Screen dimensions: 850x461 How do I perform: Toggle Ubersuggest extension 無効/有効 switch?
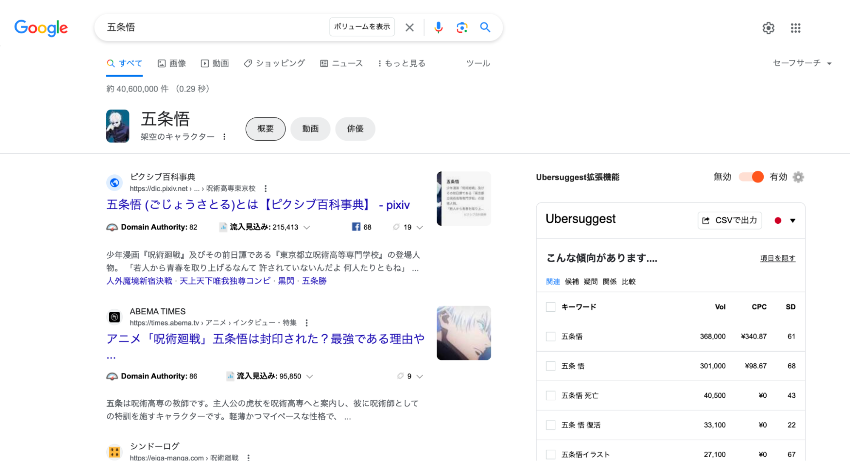click(751, 177)
